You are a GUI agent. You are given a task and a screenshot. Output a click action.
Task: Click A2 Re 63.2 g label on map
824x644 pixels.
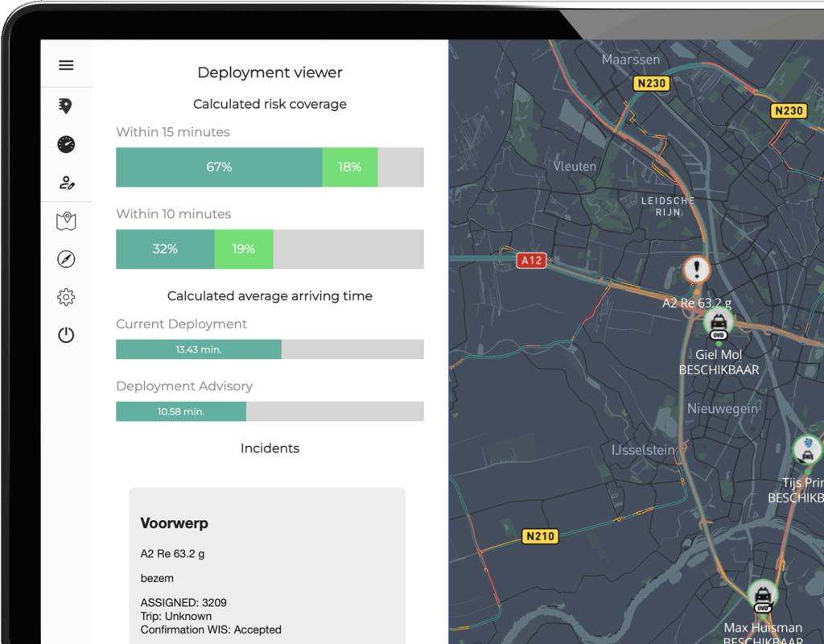(x=697, y=303)
